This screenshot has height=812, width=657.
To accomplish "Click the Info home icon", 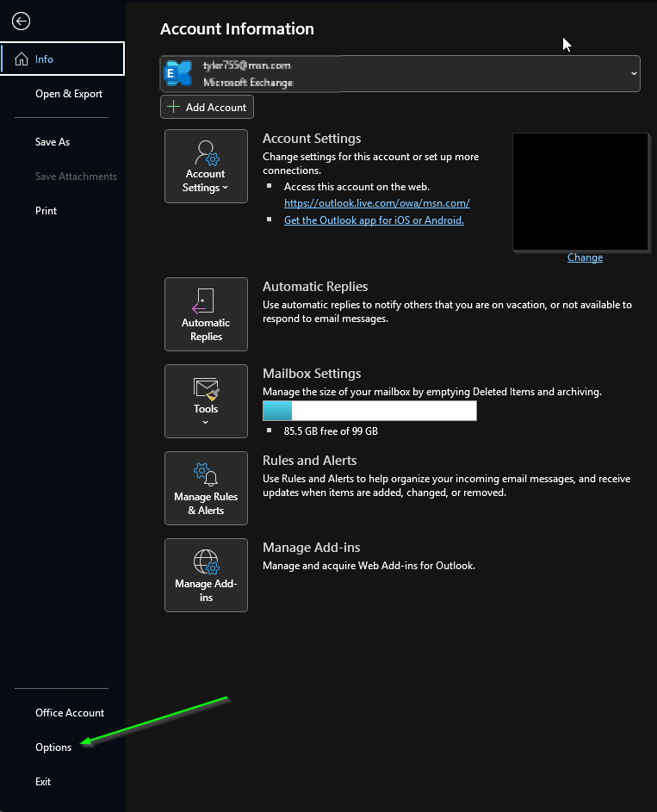I will 22,59.
